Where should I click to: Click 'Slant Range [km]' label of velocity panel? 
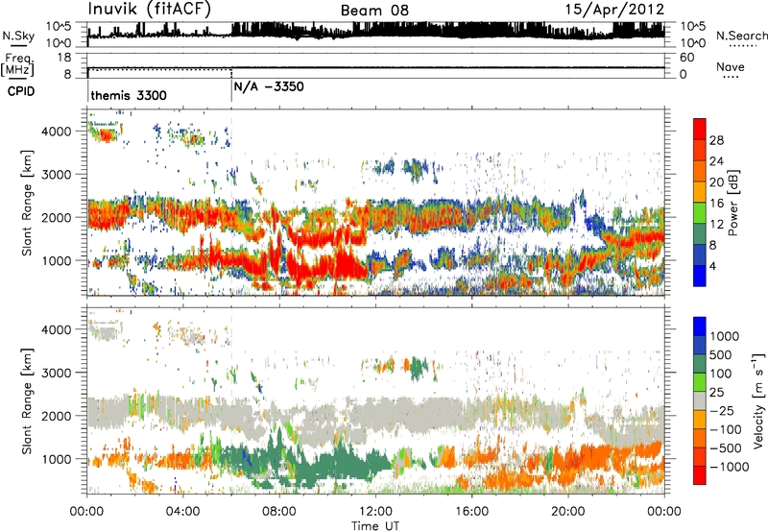point(27,401)
